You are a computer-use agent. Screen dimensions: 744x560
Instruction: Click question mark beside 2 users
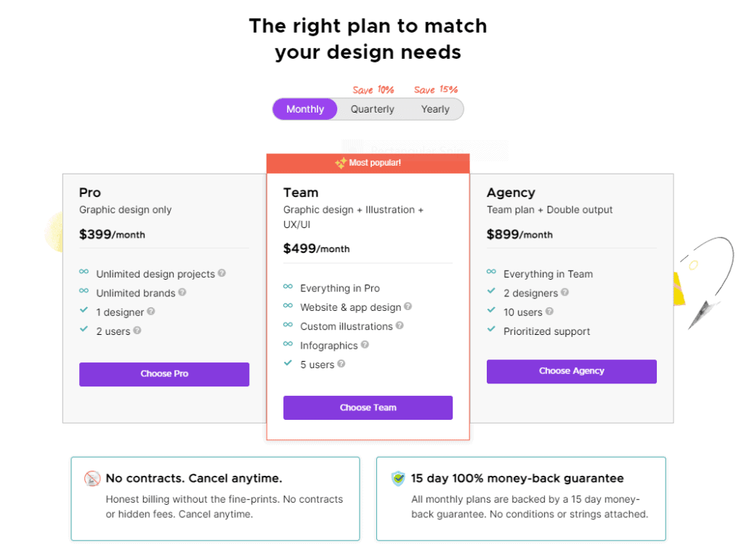pos(137,330)
